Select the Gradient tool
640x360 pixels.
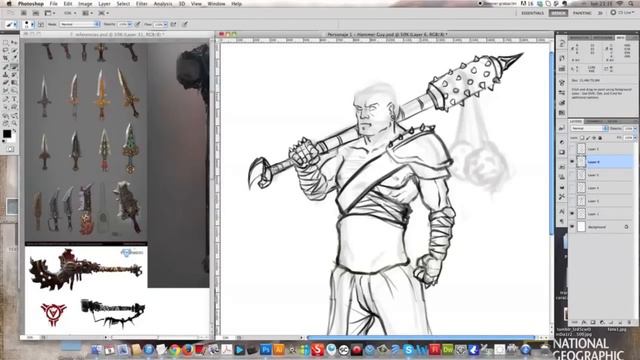(14, 83)
